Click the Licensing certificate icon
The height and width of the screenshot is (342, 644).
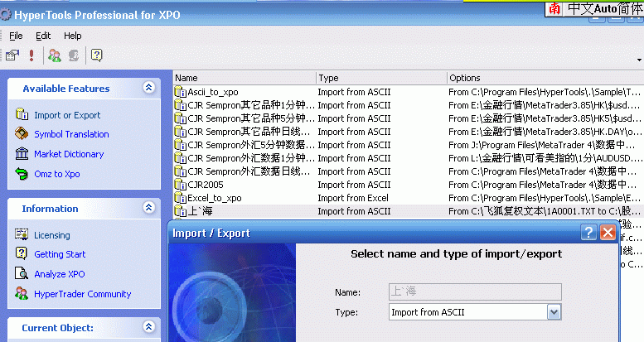coord(22,234)
